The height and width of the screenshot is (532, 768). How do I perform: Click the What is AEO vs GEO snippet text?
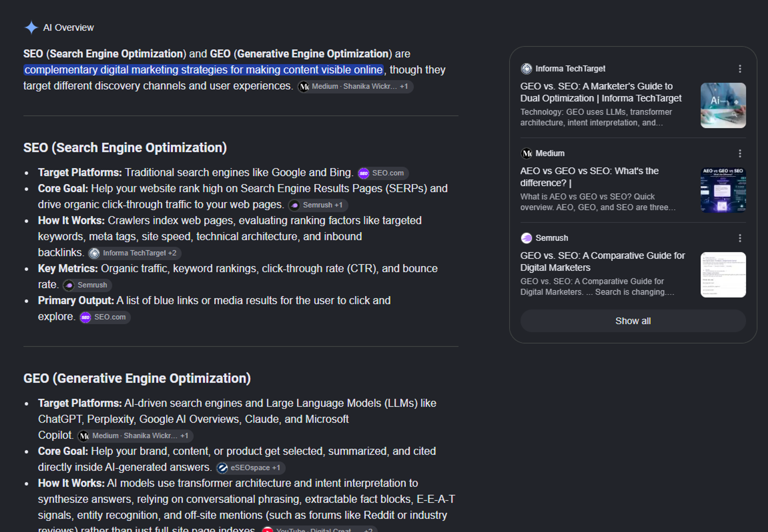point(598,202)
